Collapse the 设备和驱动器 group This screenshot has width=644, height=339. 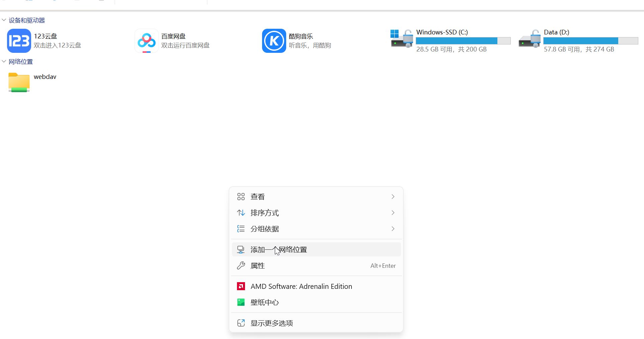pyautogui.click(x=4, y=20)
